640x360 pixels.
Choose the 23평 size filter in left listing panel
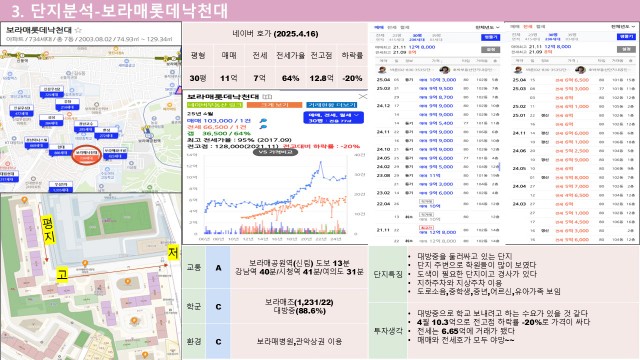396,38
